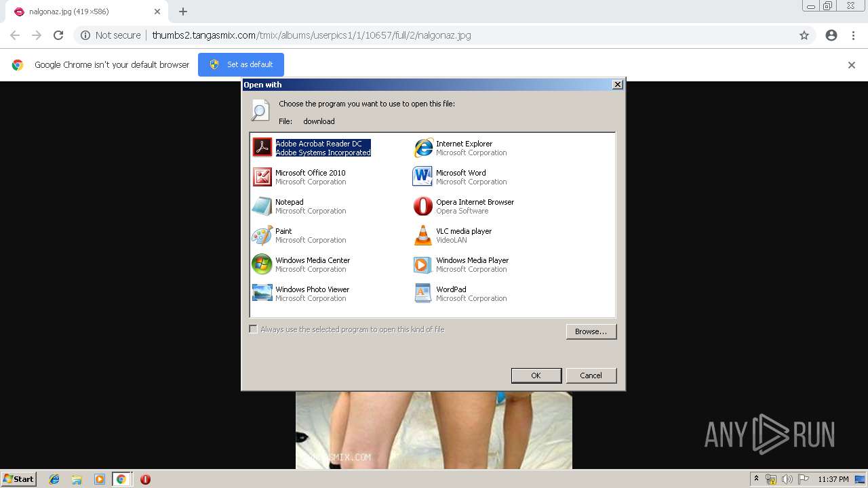Open the Chrome profile avatar

click(831, 35)
